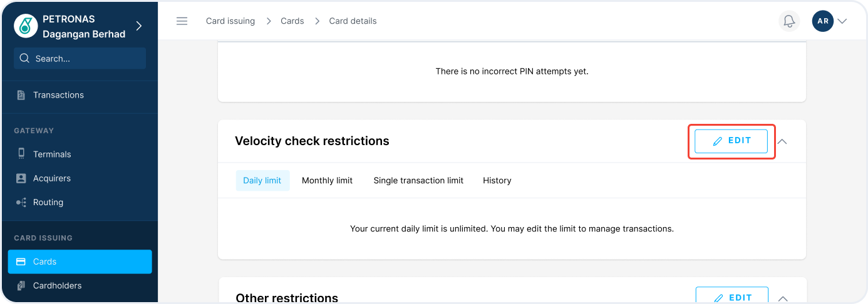Click the Acquirers sidebar icon
The height and width of the screenshot is (304, 868).
(21, 178)
